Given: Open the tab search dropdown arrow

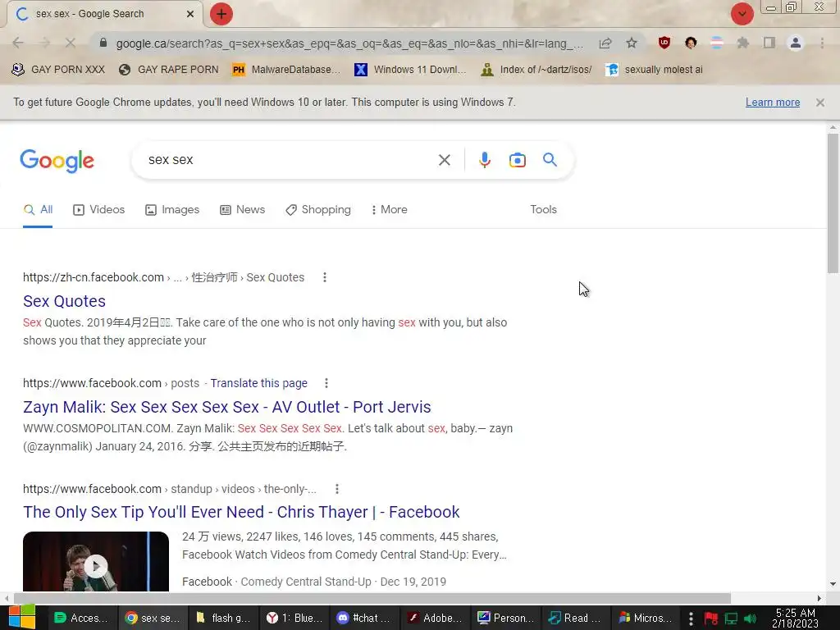Looking at the screenshot, I should pyautogui.click(x=742, y=14).
